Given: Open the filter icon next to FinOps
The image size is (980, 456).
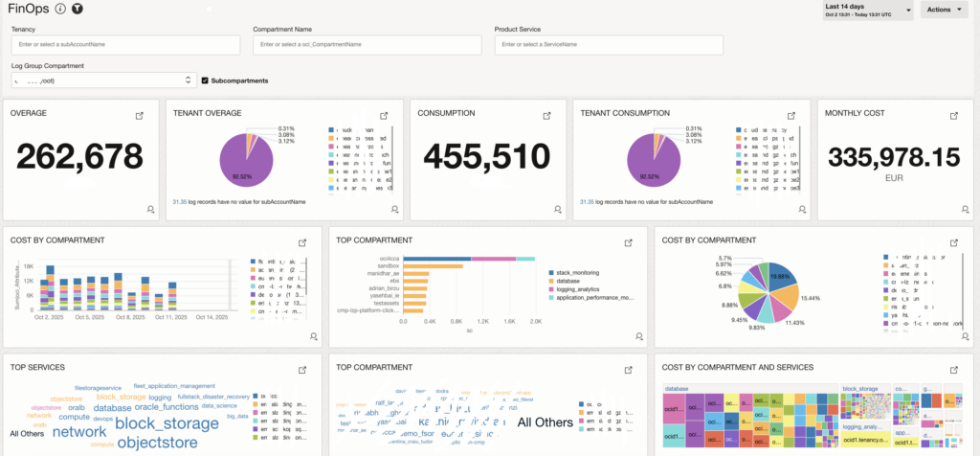Looking at the screenshot, I should point(77,9).
